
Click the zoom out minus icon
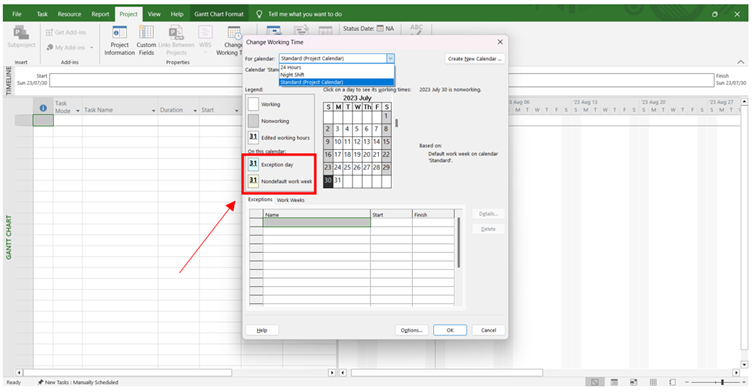[687, 382]
